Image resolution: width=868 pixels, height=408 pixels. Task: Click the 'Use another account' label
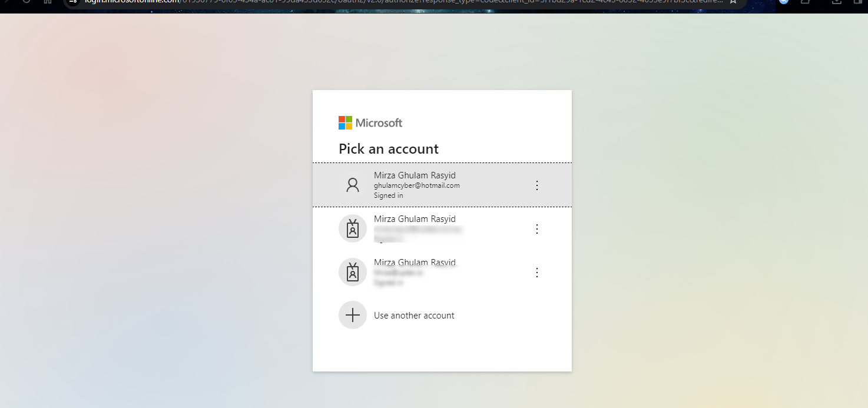[x=414, y=316]
